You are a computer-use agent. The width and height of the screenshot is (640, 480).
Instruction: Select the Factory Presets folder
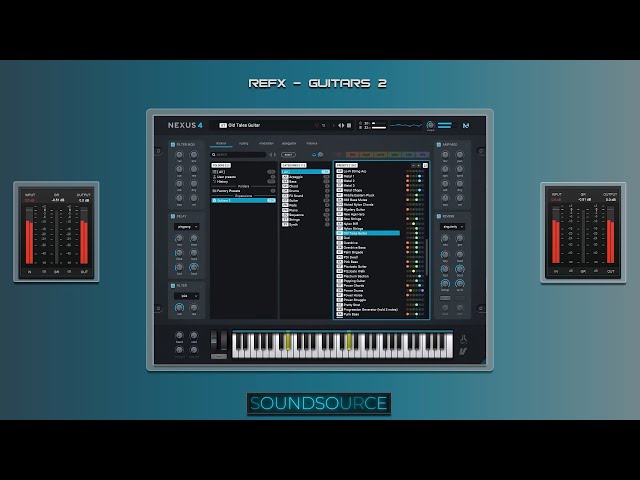pos(243,191)
